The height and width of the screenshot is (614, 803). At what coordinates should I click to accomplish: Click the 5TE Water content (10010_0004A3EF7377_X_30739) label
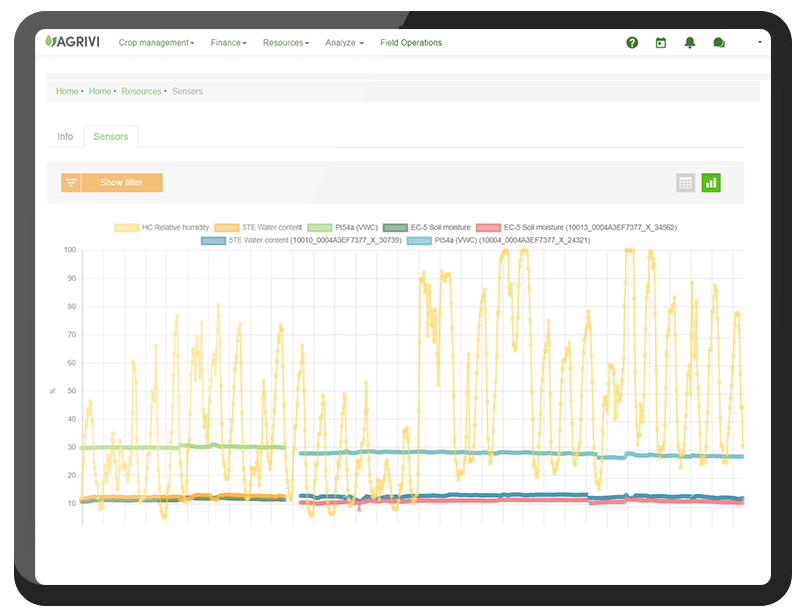pos(315,240)
